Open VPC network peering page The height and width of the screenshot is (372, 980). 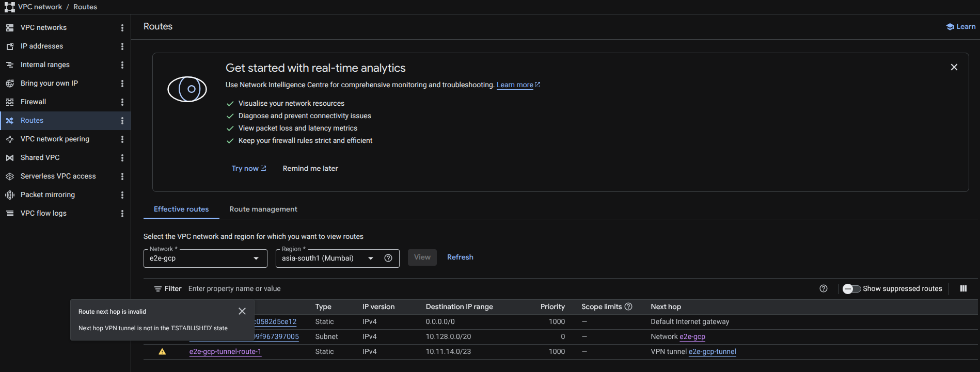55,139
